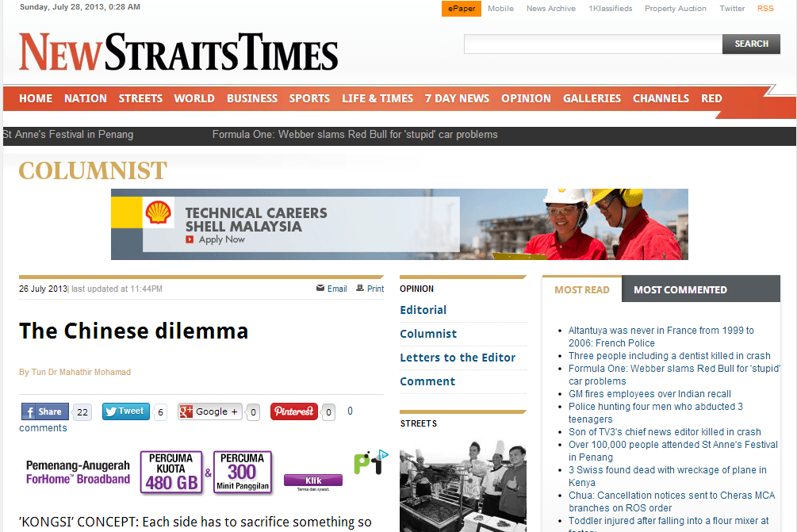Image resolution: width=797 pixels, height=532 pixels.
Task: Click PERCUMA KUOTA 480 GB ad box
Action: 171,473
